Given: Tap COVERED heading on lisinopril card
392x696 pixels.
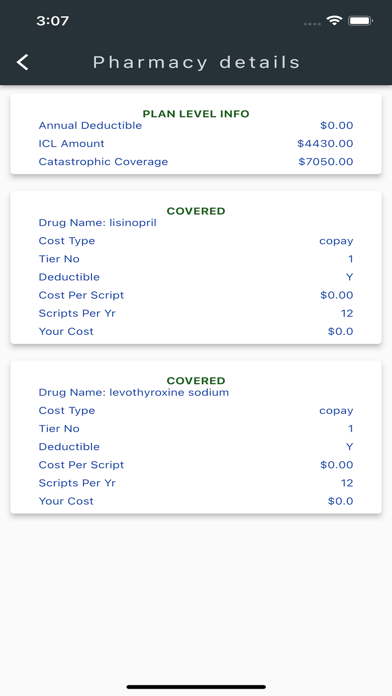Looking at the screenshot, I should (x=196, y=211).
